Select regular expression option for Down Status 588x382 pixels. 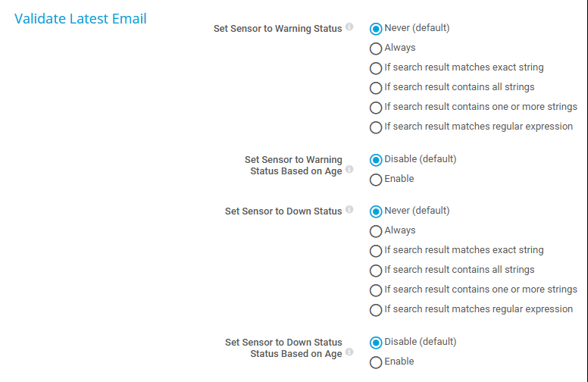click(375, 310)
